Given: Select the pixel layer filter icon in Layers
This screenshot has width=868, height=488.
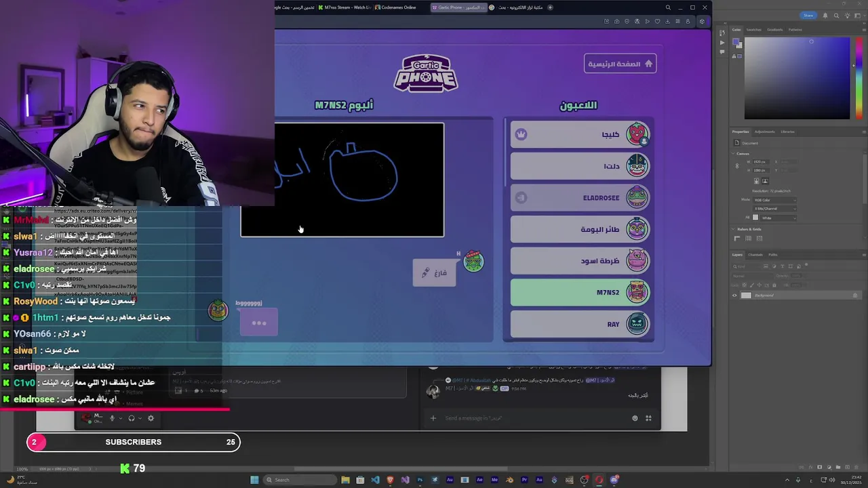Looking at the screenshot, I should coord(766,266).
